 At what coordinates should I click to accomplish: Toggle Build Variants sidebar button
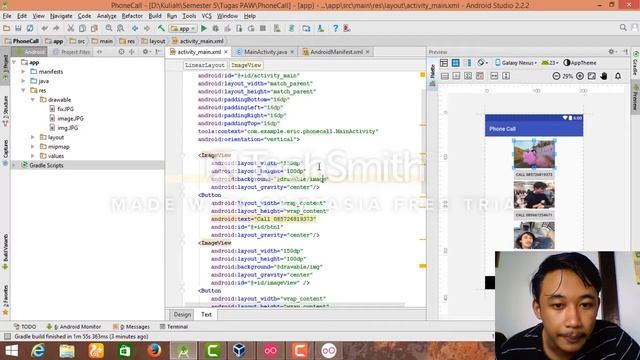coord(5,251)
